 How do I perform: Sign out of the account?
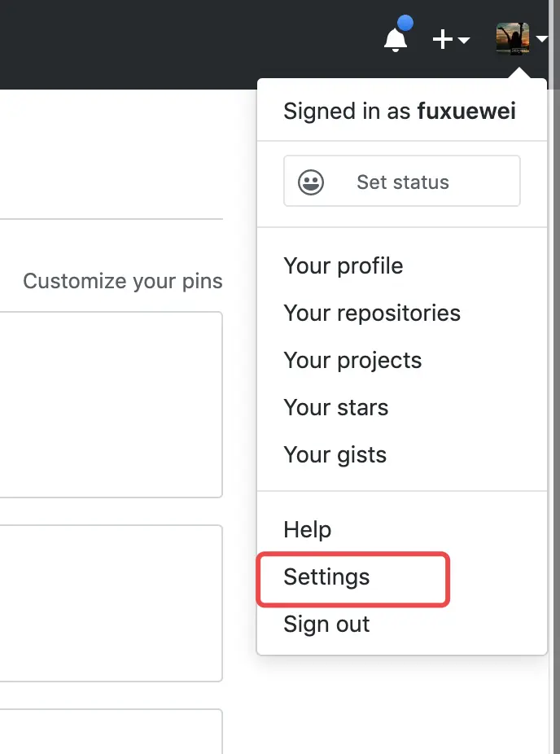[x=326, y=625]
